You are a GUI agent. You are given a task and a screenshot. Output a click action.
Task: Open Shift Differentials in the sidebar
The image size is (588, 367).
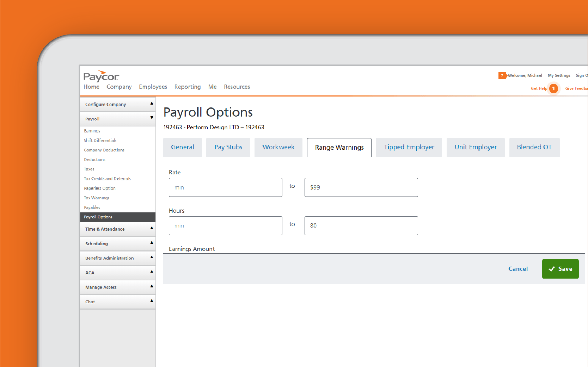coord(100,141)
